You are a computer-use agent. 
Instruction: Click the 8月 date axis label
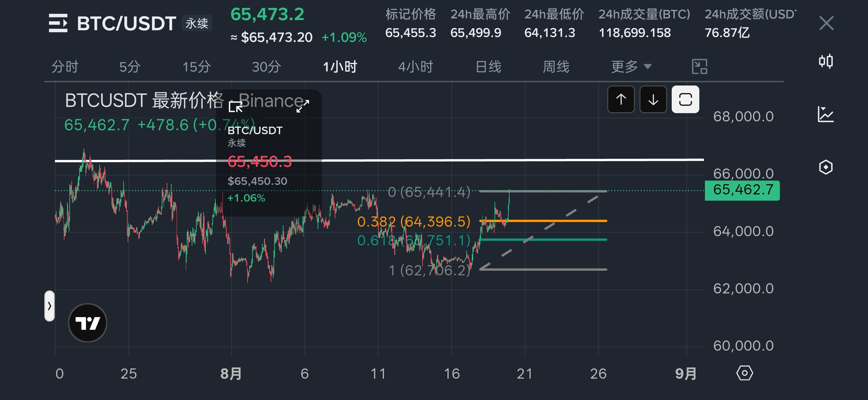[x=231, y=374]
